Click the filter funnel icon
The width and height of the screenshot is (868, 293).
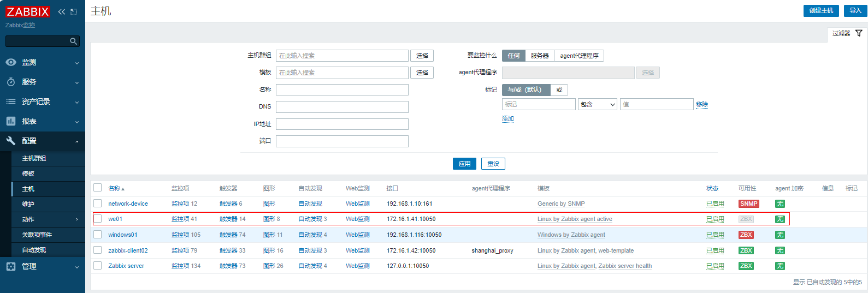(859, 33)
